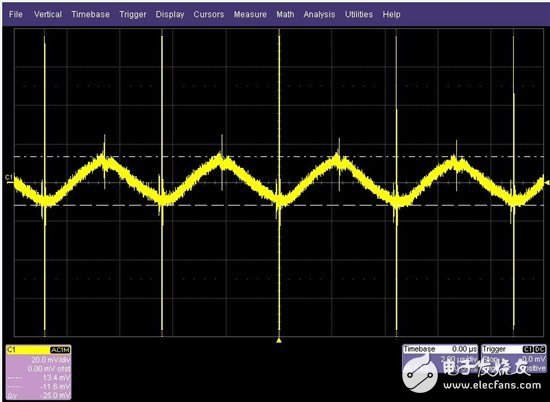
Task: Click the yellow trigger delay marker below grid
Action: point(279,340)
